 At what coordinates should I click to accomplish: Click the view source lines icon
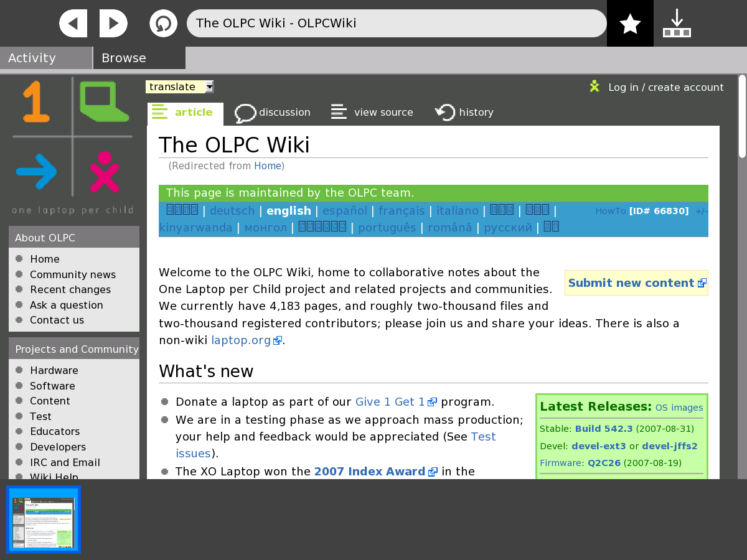tap(339, 113)
